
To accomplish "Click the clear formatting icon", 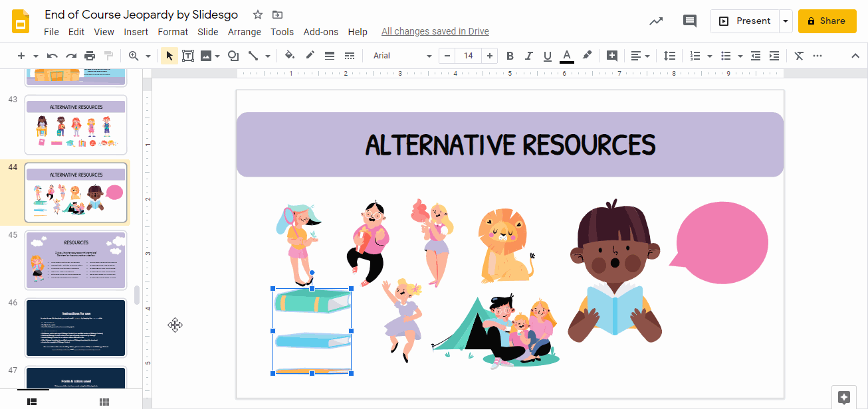I will click(x=799, y=56).
